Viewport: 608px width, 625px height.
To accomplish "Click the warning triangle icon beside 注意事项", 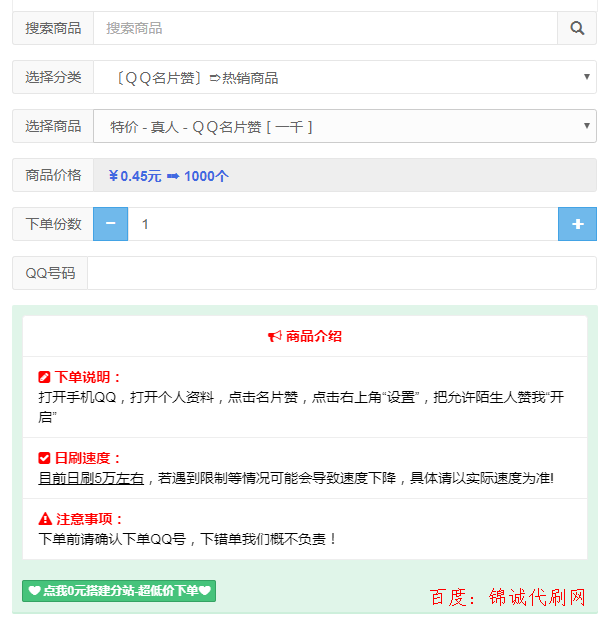I will coord(44,519).
